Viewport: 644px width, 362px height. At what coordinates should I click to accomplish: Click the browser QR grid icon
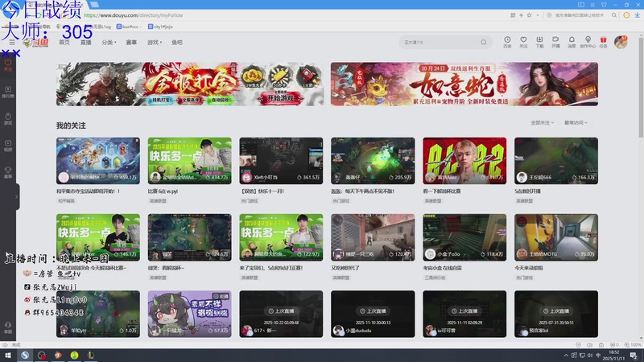click(513, 15)
